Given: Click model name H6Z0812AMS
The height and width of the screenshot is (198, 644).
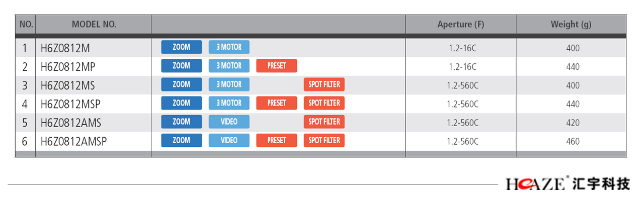Looking at the screenshot, I should tap(70, 123).
